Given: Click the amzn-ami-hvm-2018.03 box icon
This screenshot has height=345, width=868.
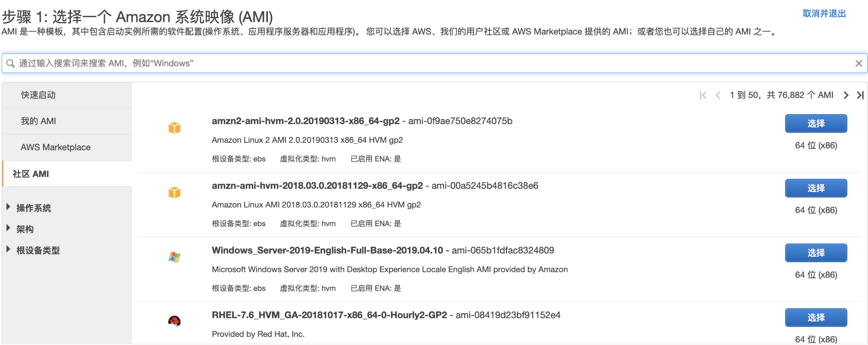Looking at the screenshot, I should point(174,192).
